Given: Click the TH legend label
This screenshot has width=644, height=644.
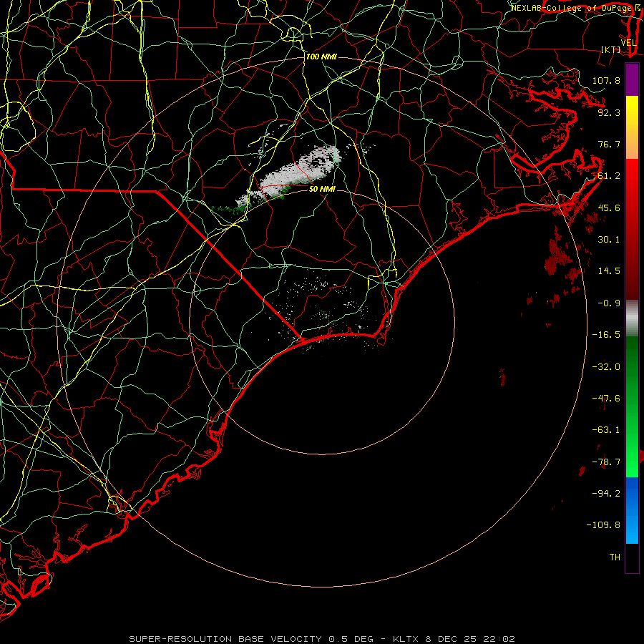Looking at the screenshot, I should [615, 557].
